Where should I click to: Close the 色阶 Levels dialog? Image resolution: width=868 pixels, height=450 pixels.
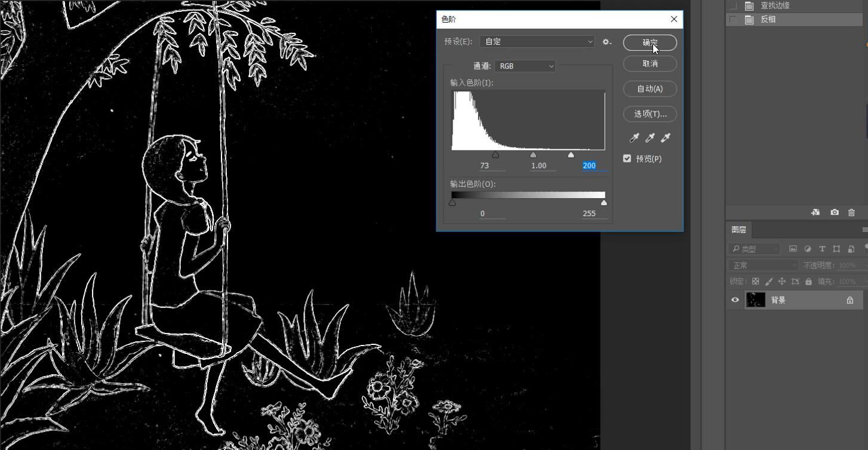(x=674, y=19)
